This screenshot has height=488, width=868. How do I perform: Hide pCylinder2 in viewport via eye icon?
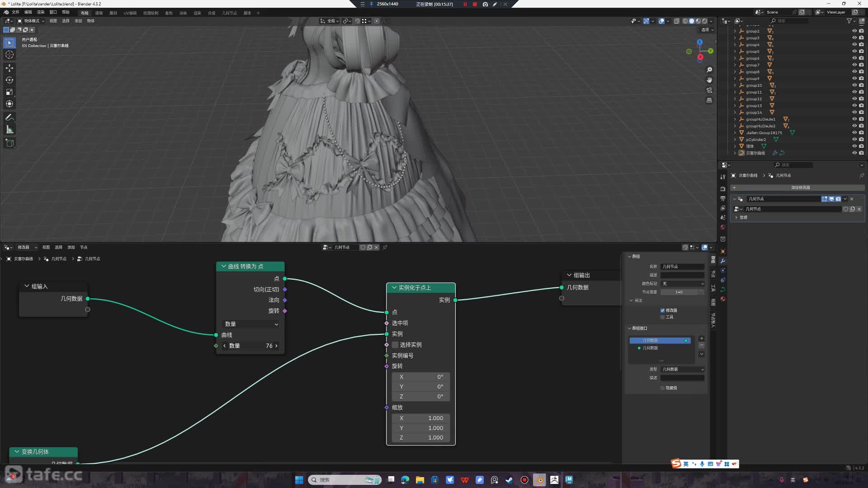pyautogui.click(x=854, y=140)
